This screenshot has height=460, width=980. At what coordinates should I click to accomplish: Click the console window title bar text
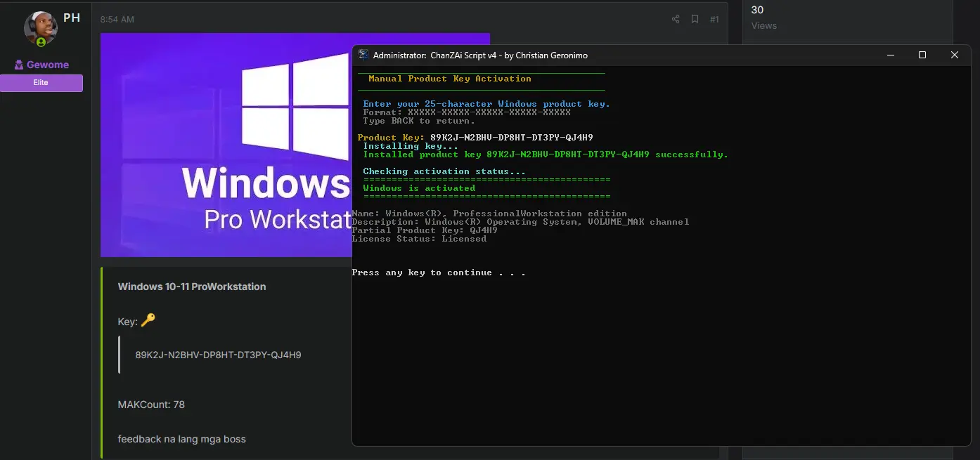(x=480, y=55)
